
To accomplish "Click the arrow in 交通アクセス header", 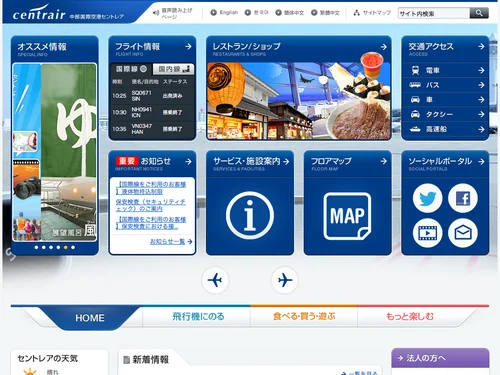I will tap(481, 46).
